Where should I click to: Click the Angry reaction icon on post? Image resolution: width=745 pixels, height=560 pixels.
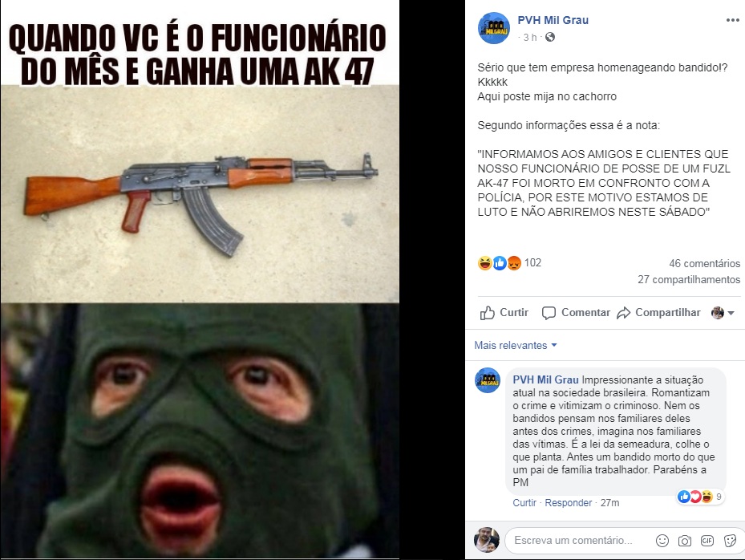pyautogui.click(x=514, y=263)
